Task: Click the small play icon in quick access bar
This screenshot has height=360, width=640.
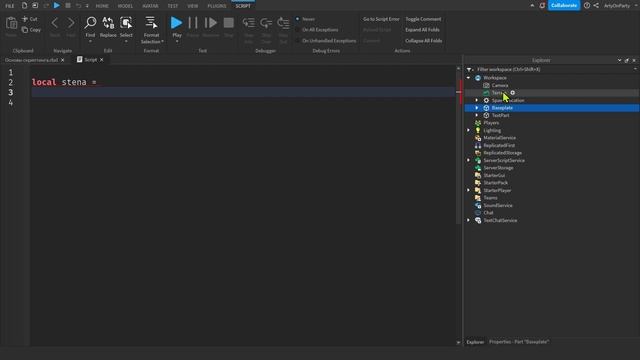Action: coord(57,6)
